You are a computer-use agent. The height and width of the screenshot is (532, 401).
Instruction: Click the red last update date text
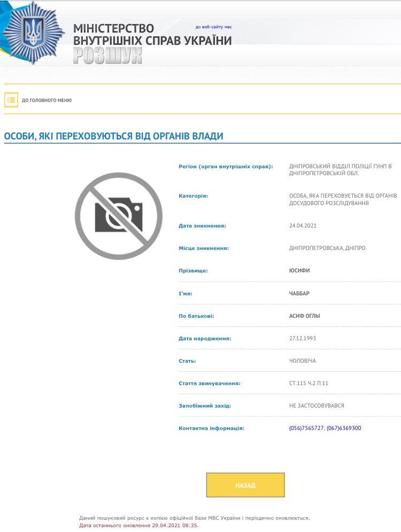(138, 525)
